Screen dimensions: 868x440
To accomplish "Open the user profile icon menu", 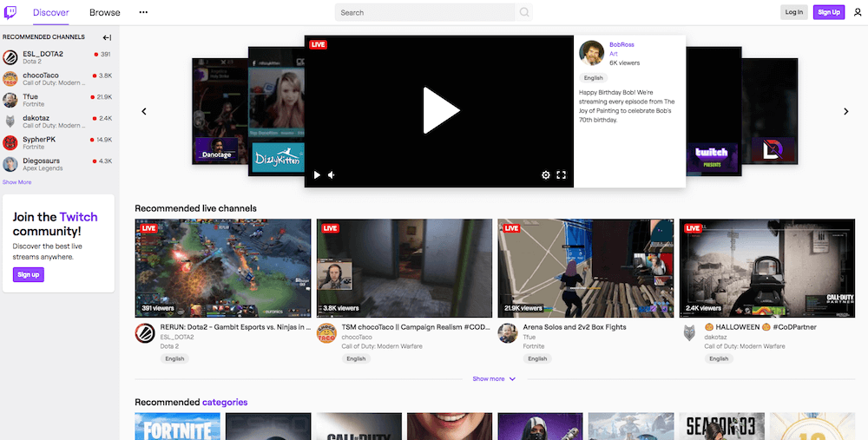I will (858, 12).
